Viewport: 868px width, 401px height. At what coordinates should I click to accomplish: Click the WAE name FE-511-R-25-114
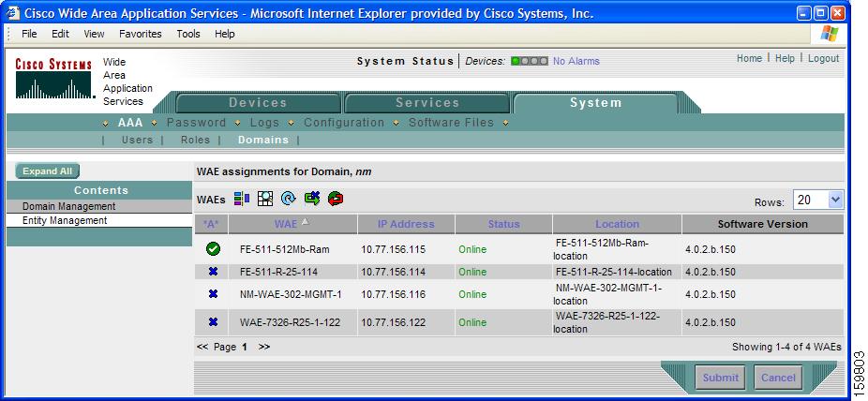click(278, 272)
